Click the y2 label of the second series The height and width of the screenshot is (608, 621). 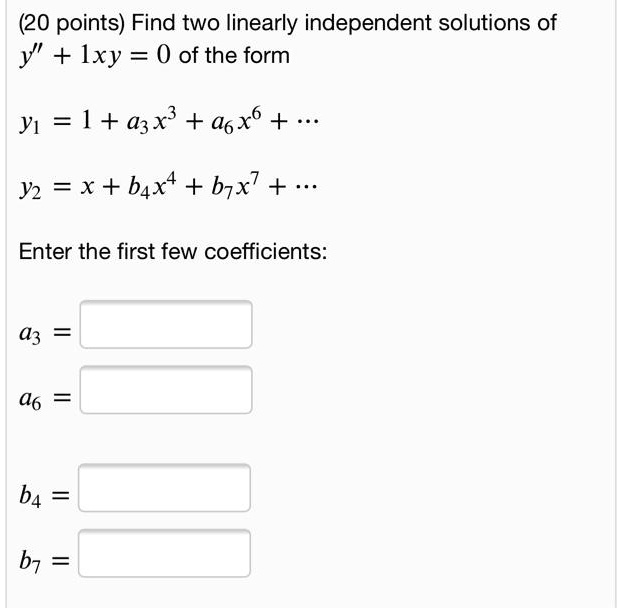tap(32, 192)
